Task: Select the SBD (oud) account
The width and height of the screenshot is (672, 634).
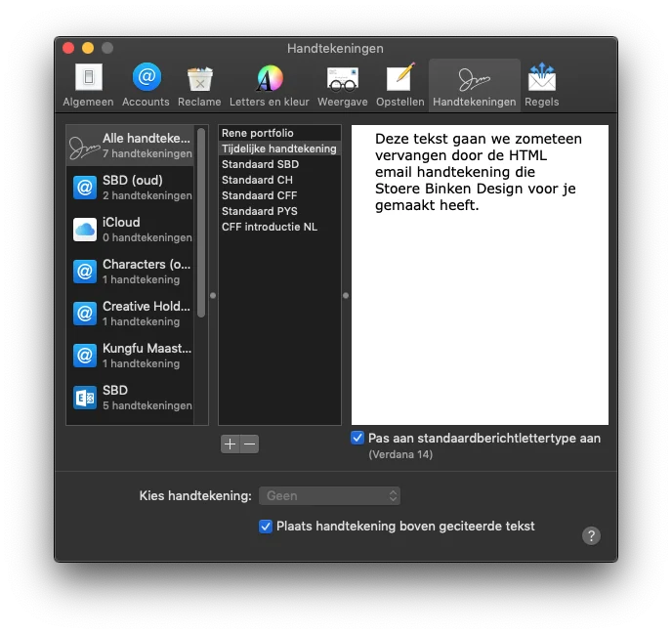Action: pos(130,188)
